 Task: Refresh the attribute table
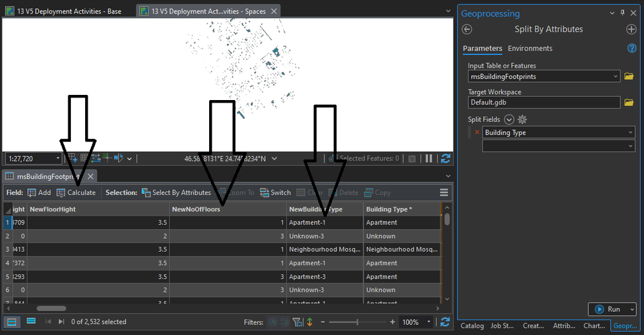click(445, 322)
